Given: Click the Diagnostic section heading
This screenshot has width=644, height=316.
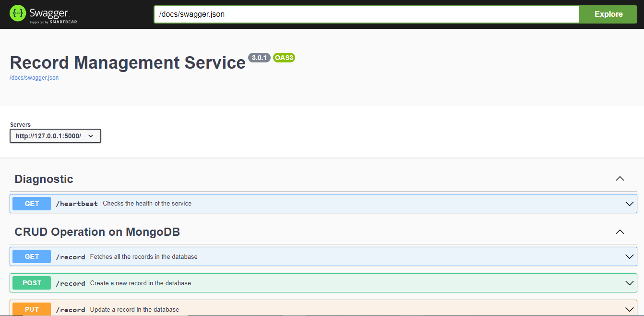Looking at the screenshot, I should pyautogui.click(x=44, y=179).
